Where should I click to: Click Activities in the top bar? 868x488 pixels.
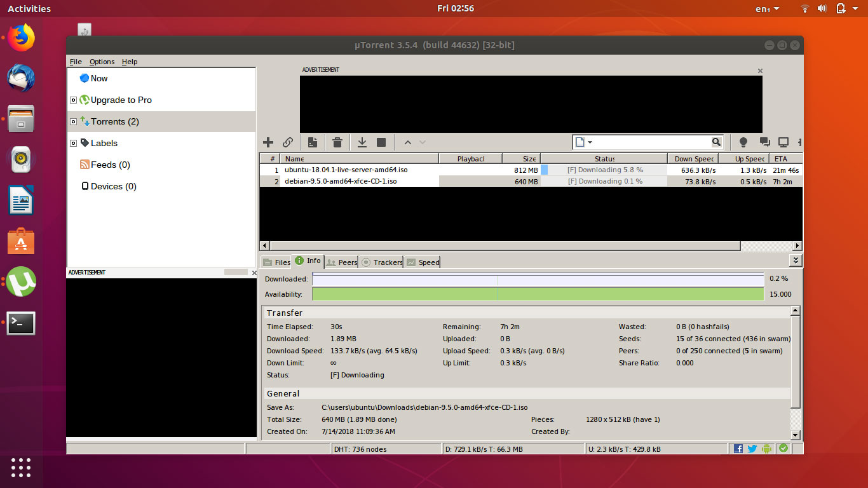[x=29, y=9]
